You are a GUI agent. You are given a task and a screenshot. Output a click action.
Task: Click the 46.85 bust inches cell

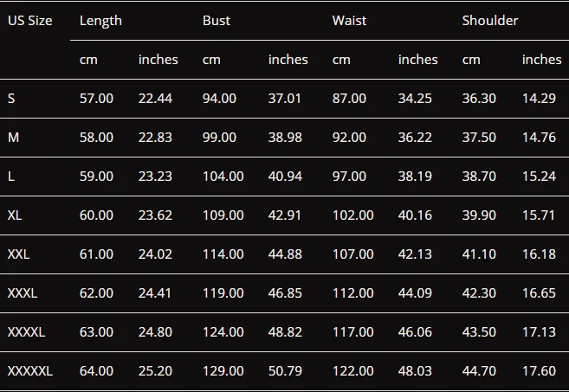pos(285,293)
